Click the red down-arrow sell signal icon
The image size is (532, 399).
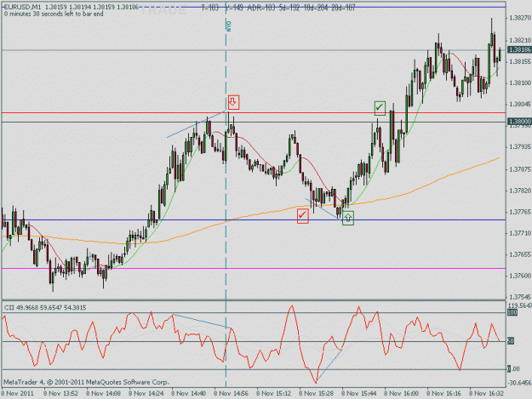[233, 102]
